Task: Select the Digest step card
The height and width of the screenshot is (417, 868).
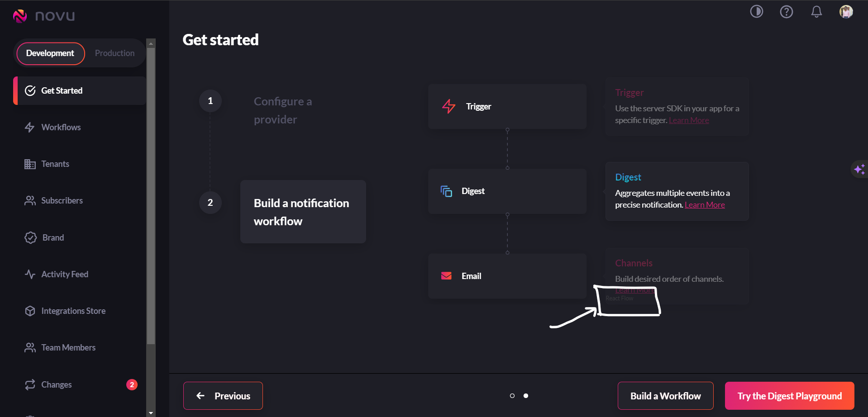Action: click(x=506, y=191)
